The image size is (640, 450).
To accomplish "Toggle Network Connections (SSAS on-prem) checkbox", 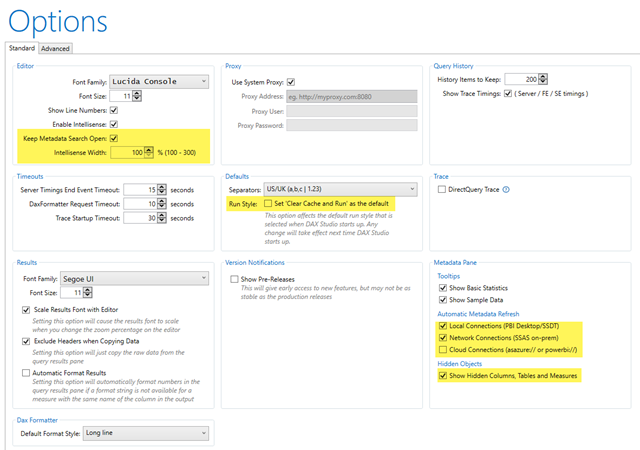I will [443, 338].
